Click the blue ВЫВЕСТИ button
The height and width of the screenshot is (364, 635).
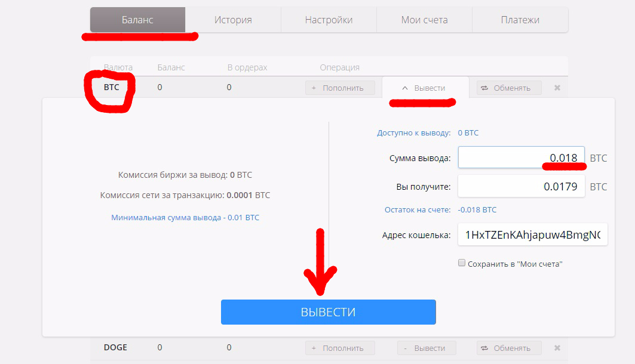click(x=329, y=312)
